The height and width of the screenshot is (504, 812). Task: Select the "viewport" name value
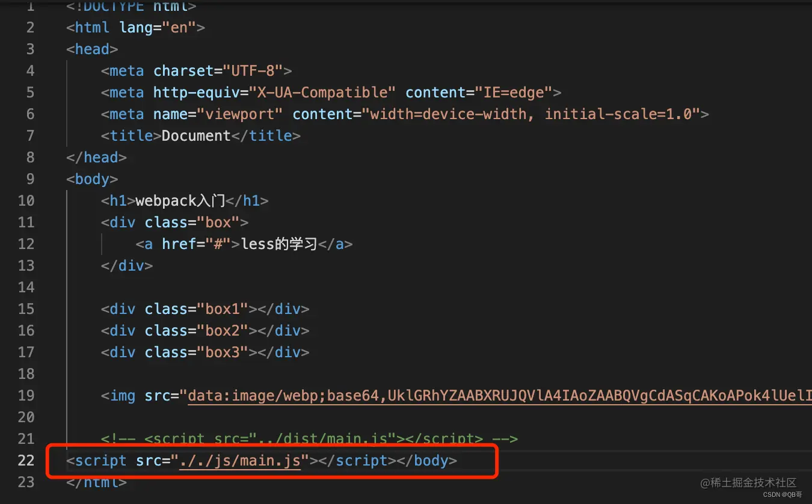(239, 114)
